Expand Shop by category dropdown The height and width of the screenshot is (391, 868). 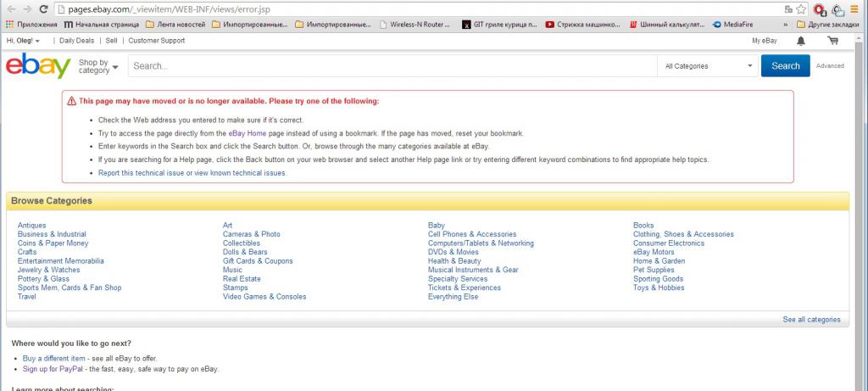pos(98,66)
